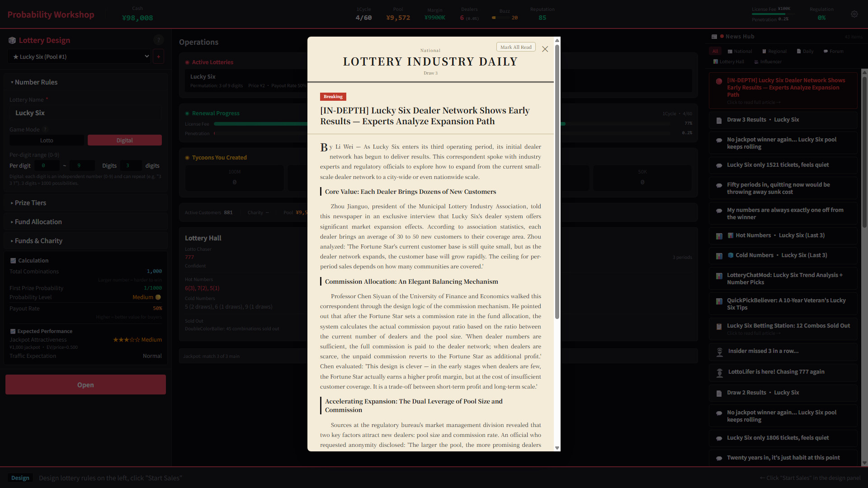Click the Design status badge
The width and height of the screenshot is (868, 488).
[20, 478]
